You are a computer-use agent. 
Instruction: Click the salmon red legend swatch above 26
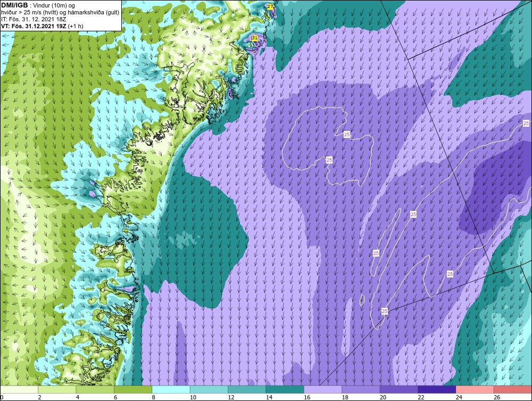[513, 390]
